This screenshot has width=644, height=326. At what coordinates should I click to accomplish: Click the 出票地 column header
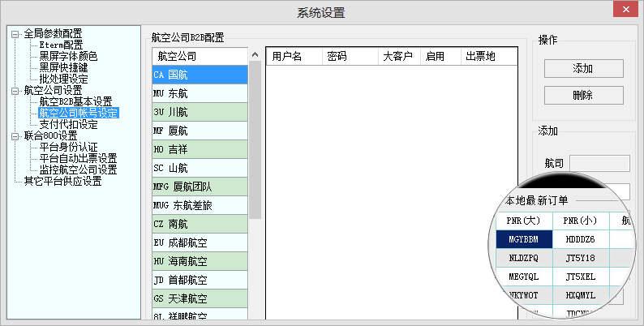coord(489,56)
